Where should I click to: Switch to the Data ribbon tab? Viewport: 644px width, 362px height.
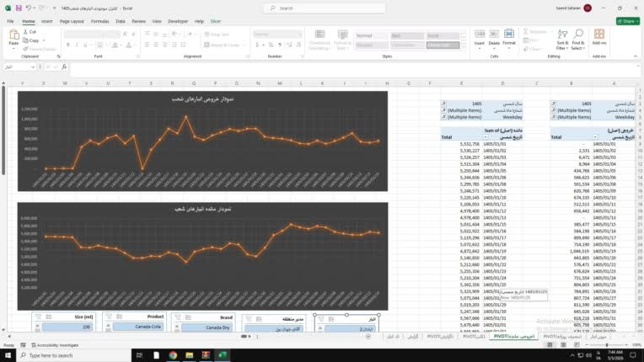[121, 21]
